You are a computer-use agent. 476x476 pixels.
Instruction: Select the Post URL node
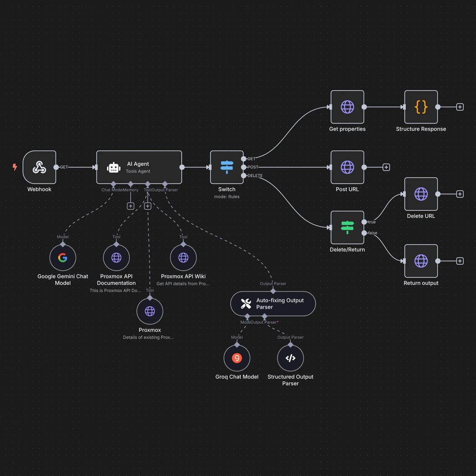[347, 167]
